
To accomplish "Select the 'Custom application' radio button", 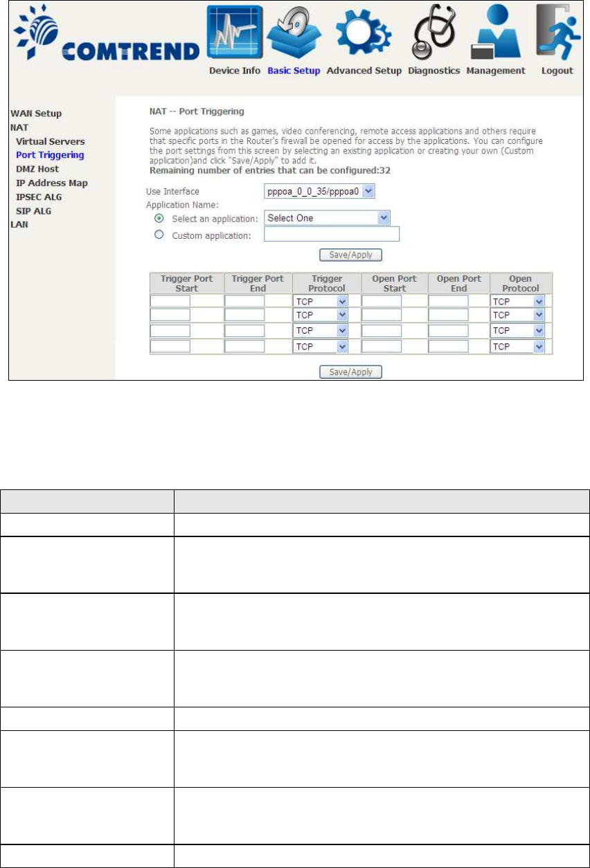I will [x=159, y=235].
